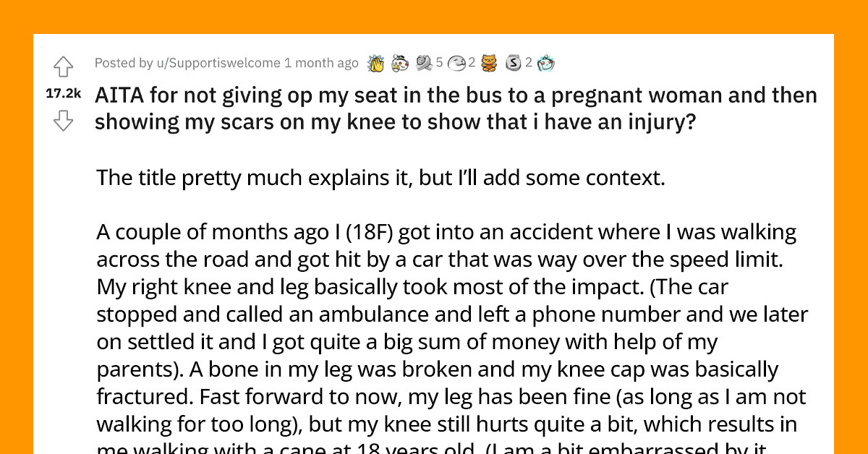Downvote the post using the down arrow
This screenshot has height=454, width=868.
(64, 121)
